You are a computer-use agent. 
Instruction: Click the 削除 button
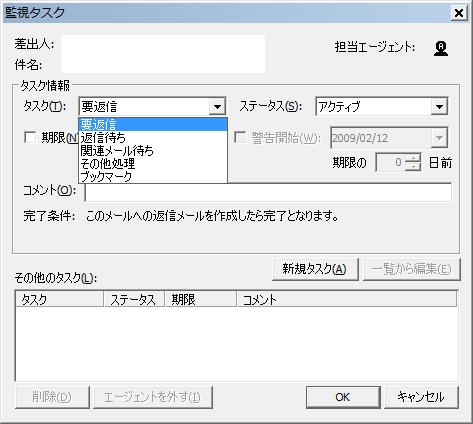tap(52, 397)
